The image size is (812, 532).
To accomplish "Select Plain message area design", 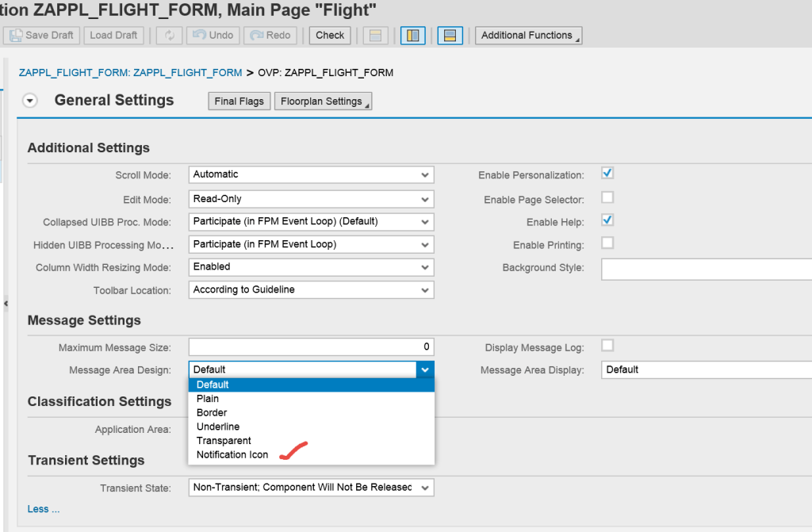I will 311,398.
